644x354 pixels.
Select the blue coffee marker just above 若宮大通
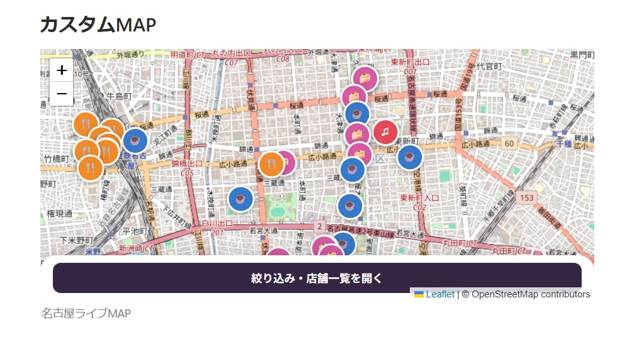point(350,206)
